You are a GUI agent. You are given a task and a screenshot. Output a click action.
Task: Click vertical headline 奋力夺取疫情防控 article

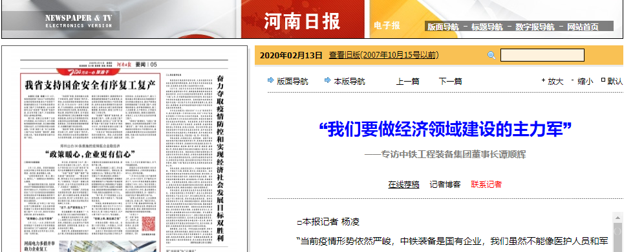(x=220, y=159)
